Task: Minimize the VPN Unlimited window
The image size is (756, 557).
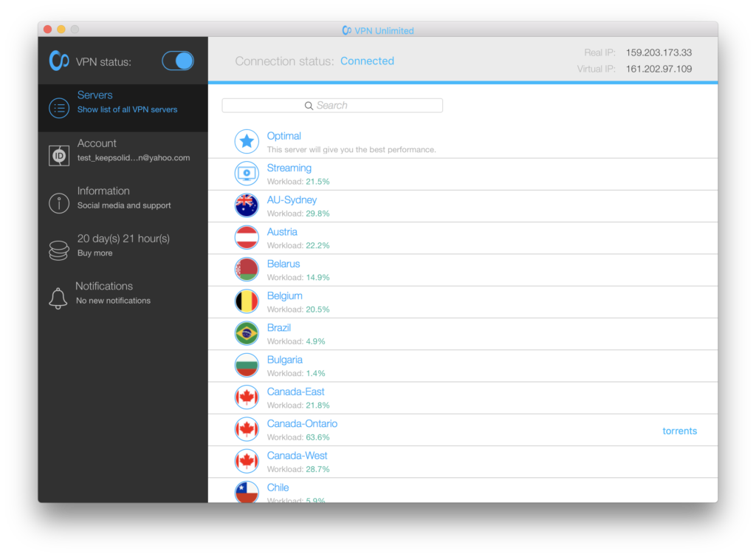Action: (x=61, y=30)
